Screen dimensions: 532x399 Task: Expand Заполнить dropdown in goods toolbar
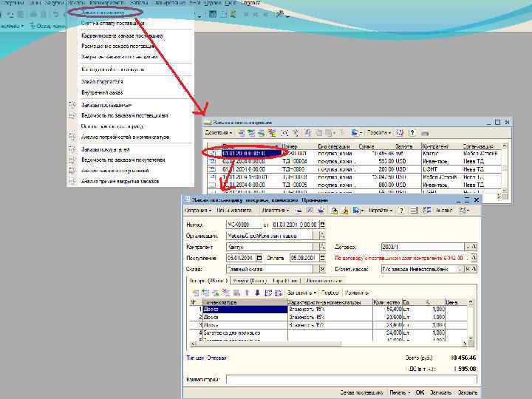click(301, 293)
